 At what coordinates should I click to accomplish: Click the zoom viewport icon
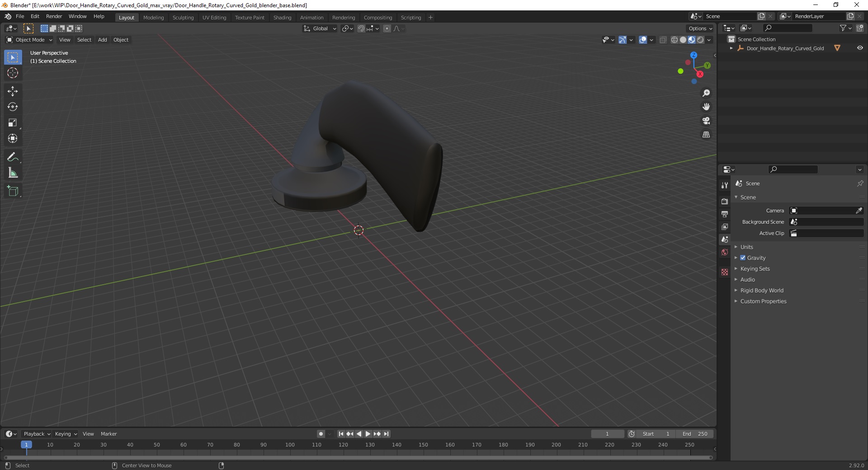pyautogui.click(x=706, y=93)
